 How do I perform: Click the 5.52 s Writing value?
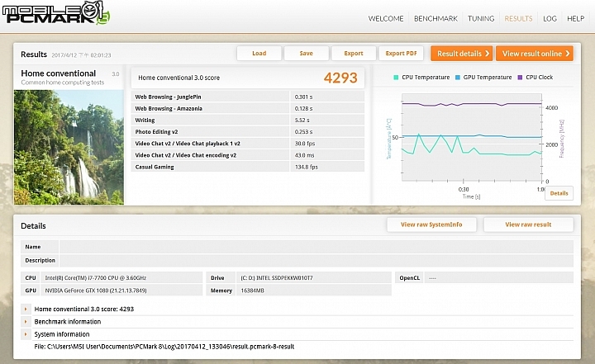click(302, 121)
